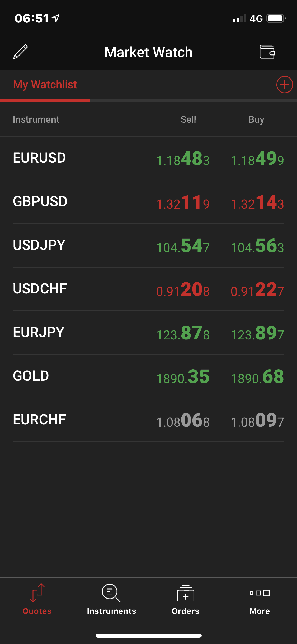Viewport: 297px width, 644px height.
Task: Open the Quotes arrows icon
Action: pyautogui.click(x=37, y=593)
